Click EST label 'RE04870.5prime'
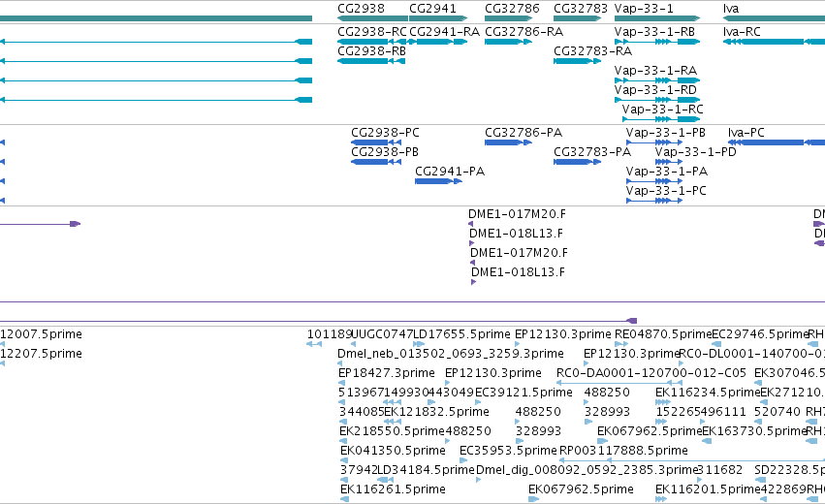 pos(663,334)
